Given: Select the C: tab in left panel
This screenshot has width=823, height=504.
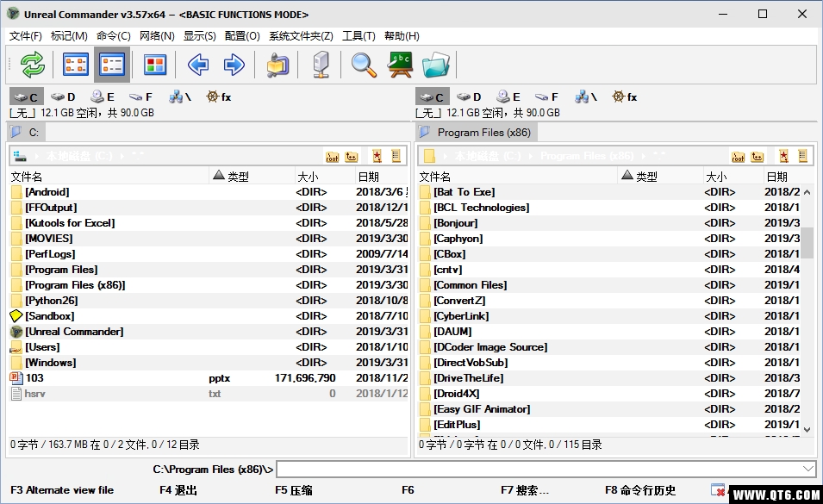Looking at the screenshot, I should pyautogui.click(x=26, y=132).
